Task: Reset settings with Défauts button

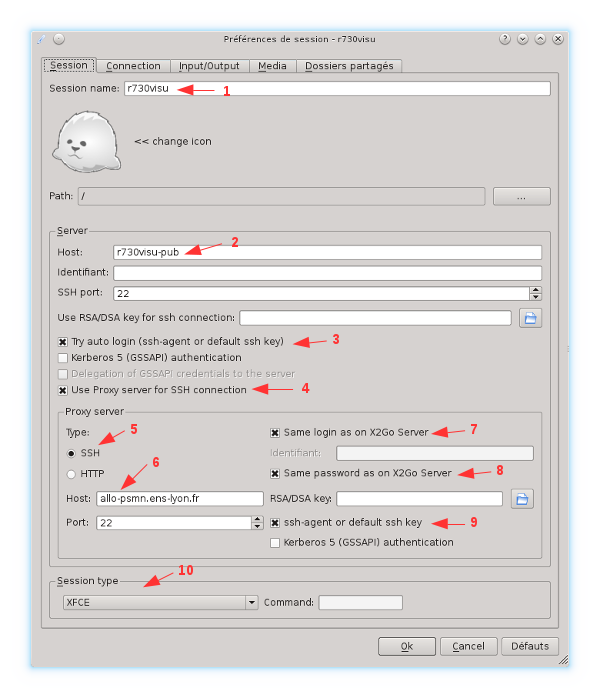Action: [x=530, y=646]
